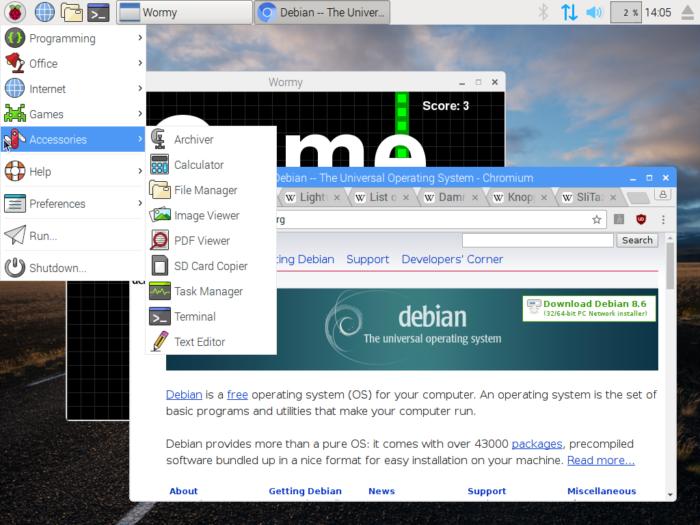Expand the Accessories submenu arrow

click(x=140, y=139)
